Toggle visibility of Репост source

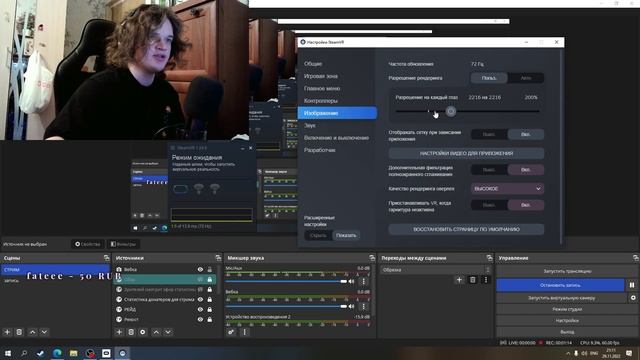coord(200,320)
